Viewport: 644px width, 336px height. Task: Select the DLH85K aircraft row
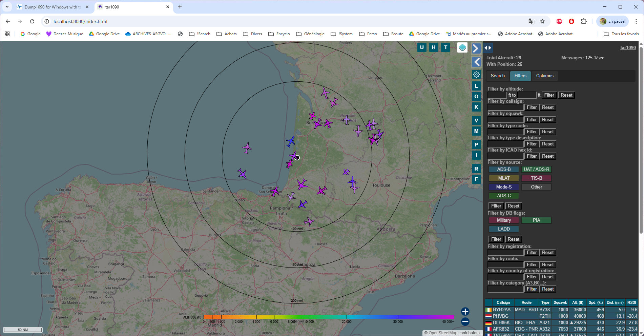pyautogui.click(x=561, y=322)
